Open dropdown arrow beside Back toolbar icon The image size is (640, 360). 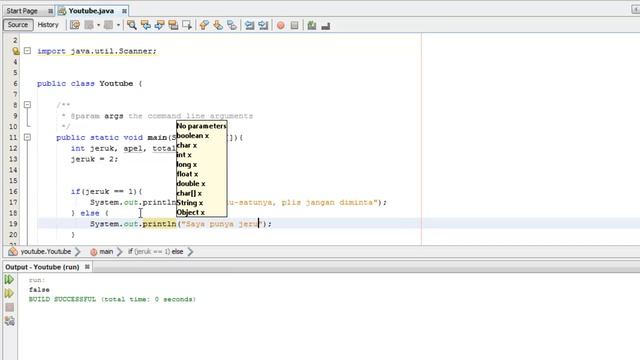(x=98, y=25)
